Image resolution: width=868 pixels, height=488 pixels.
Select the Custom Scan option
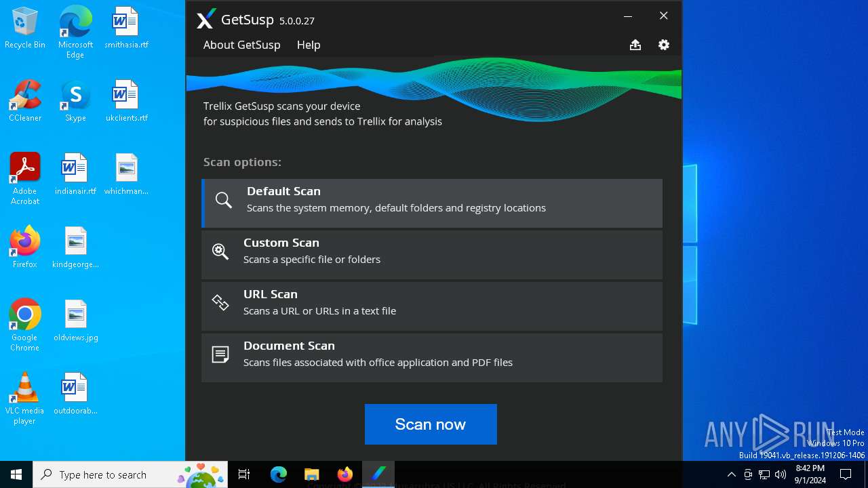click(432, 254)
